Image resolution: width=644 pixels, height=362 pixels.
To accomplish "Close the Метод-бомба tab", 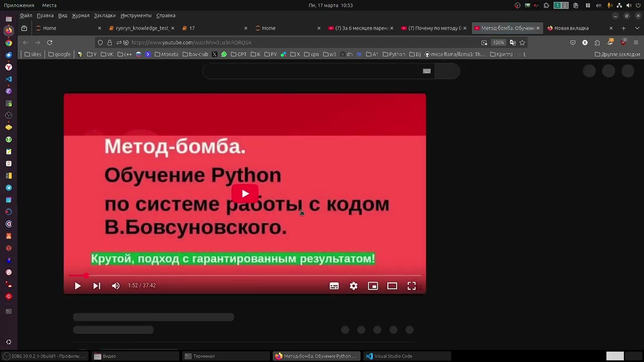I will [x=537, y=28].
